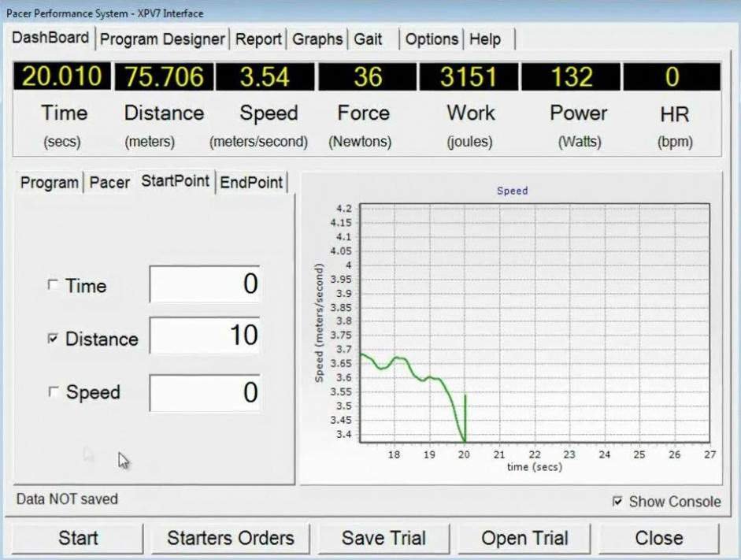
Task: Click the Starters Orders button
Action: pyautogui.click(x=230, y=538)
